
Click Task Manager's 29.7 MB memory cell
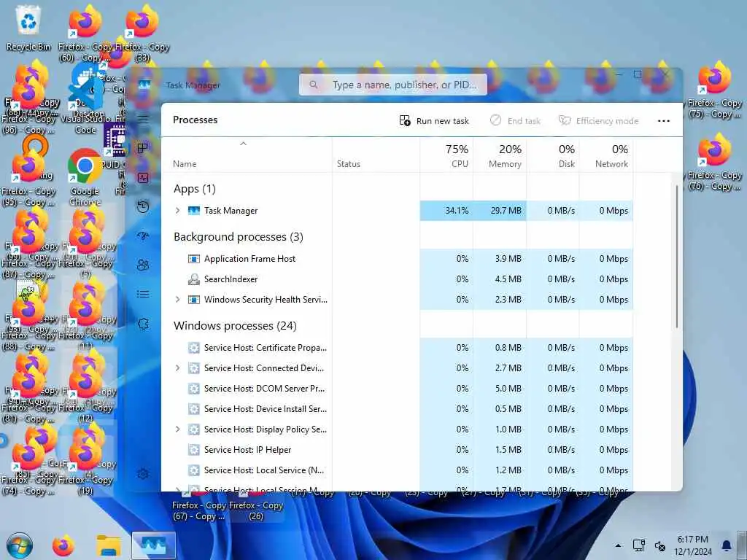[500, 211]
